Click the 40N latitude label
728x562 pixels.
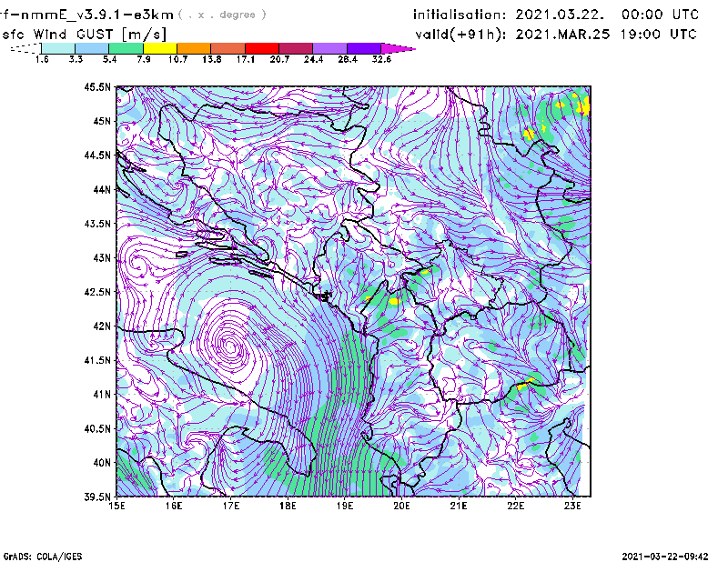102,463
